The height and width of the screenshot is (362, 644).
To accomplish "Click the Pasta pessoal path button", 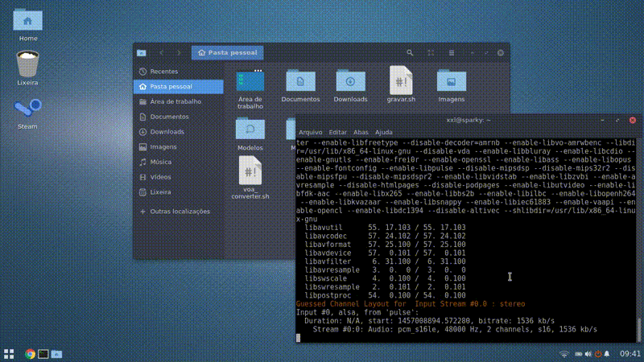I will 227,52.
